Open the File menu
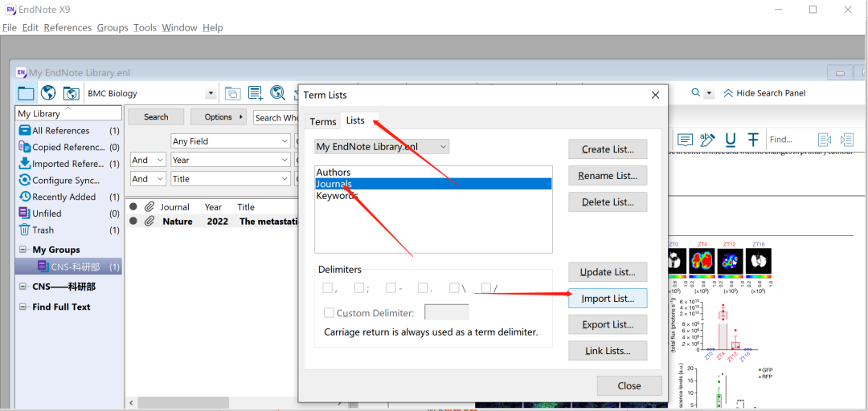This screenshot has width=868, height=411. coord(10,27)
